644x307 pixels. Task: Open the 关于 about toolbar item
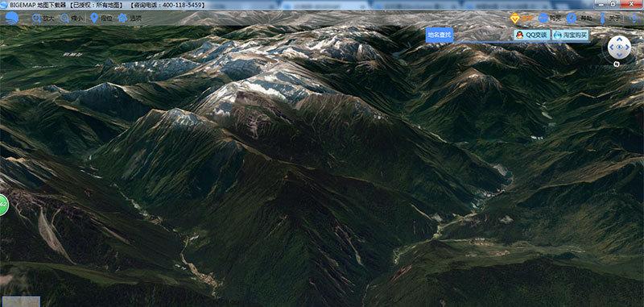(x=610, y=19)
